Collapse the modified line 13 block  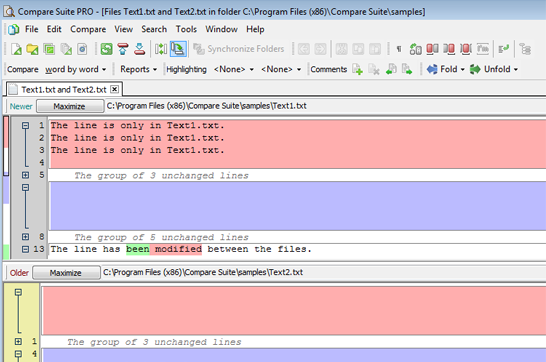coord(25,249)
